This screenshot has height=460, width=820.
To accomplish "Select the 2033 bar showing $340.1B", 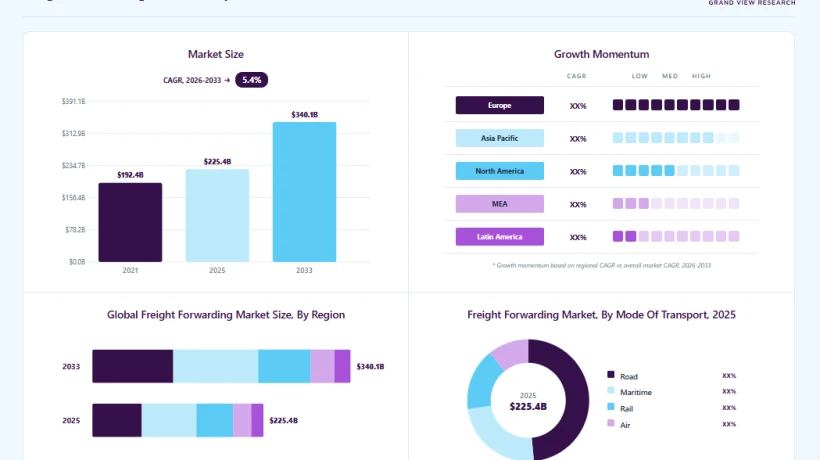I will click(304, 192).
